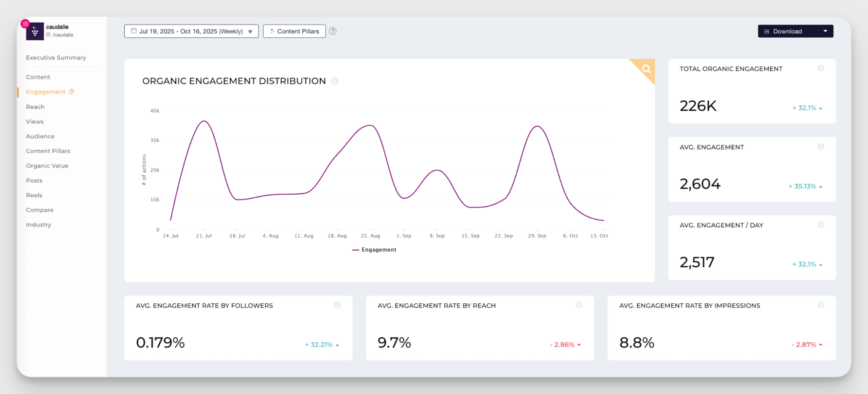Open the Jul 19 - Oct 16 date range dropdown
Image resolution: width=868 pixels, height=394 pixels.
coord(191,31)
